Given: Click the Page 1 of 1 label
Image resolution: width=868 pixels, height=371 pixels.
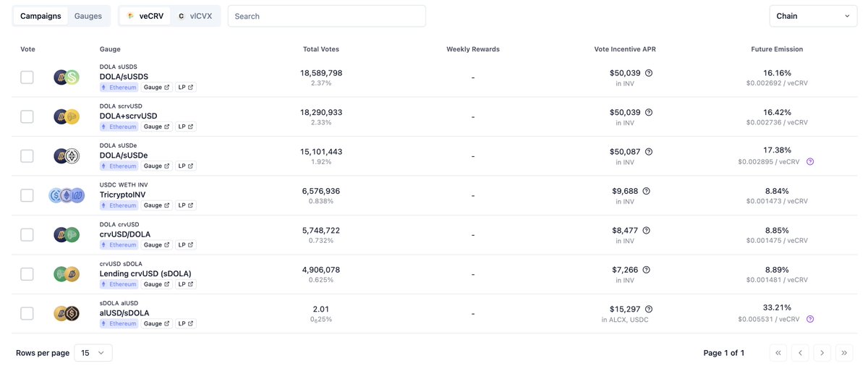Looking at the screenshot, I should tap(724, 353).
